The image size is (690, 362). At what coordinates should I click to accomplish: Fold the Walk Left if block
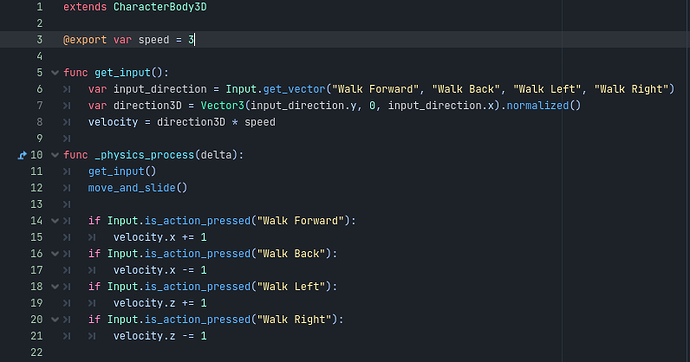click(x=55, y=287)
